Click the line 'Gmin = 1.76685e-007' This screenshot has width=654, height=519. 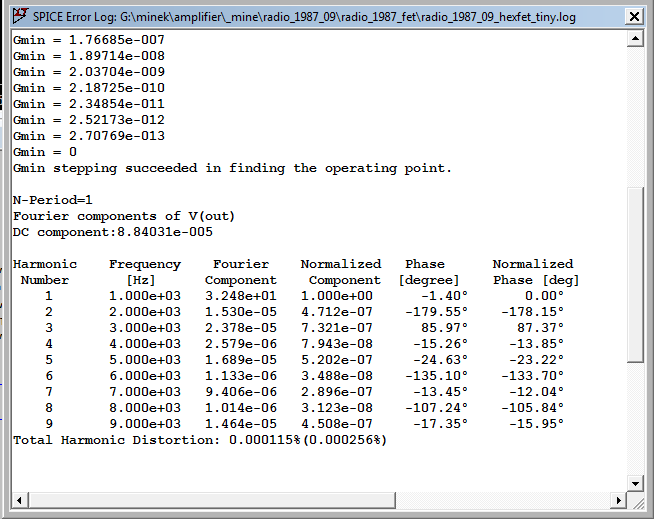click(89, 40)
